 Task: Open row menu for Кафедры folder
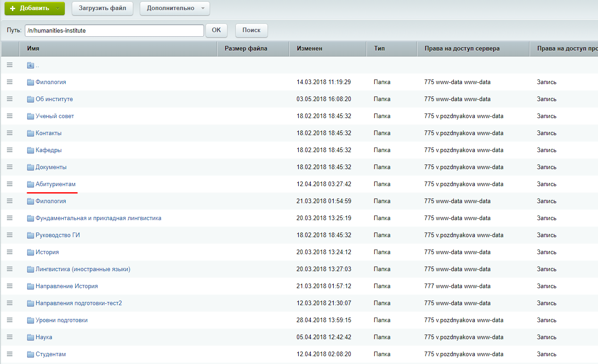[10, 150]
